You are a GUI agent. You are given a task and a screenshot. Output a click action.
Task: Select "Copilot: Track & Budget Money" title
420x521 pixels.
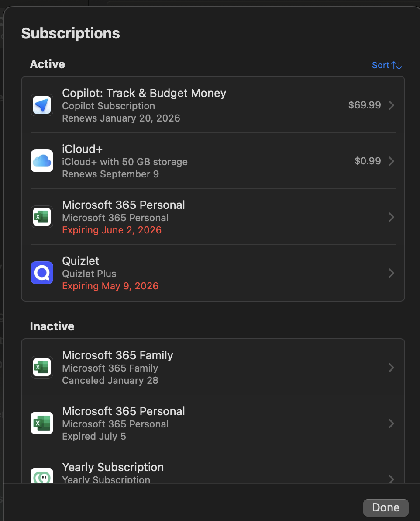click(x=144, y=93)
